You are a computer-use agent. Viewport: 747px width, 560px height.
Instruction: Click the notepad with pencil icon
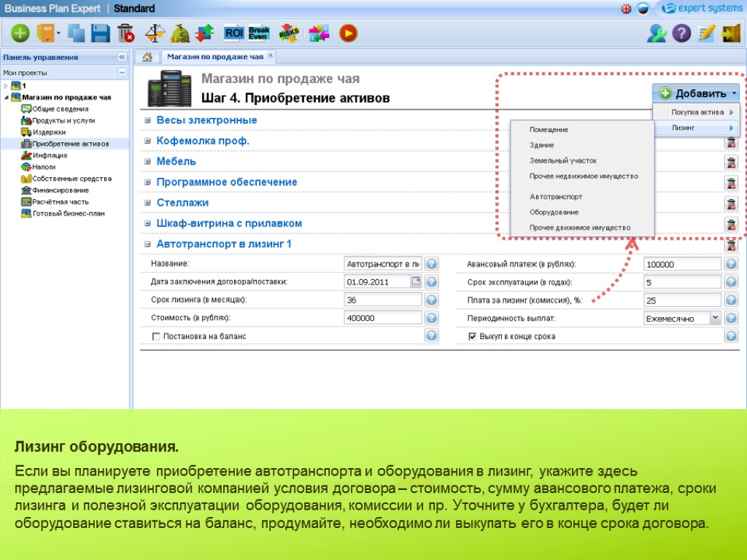tap(706, 34)
